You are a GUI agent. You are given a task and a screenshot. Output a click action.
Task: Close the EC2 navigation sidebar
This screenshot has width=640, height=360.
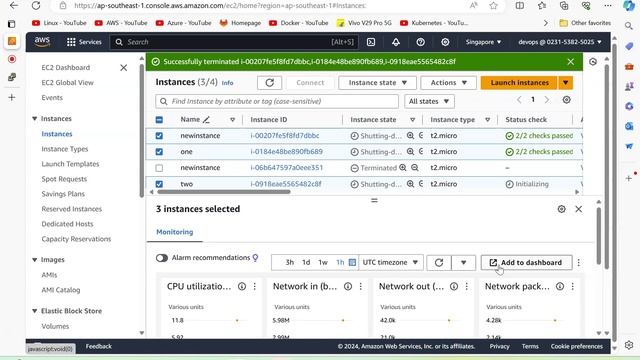[x=124, y=68]
